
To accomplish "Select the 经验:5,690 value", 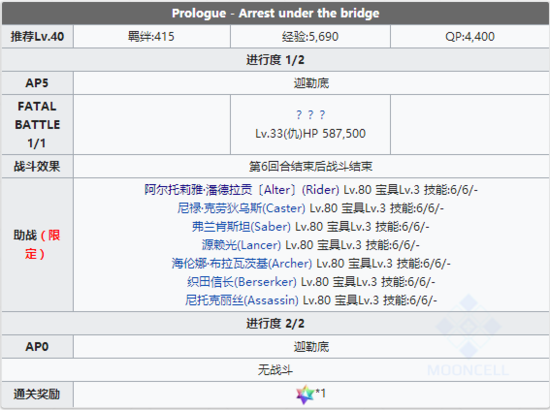I will coord(310,36).
